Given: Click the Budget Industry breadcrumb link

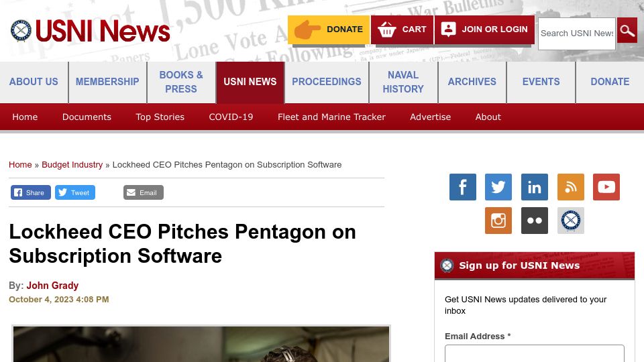Looking at the screenshot, I should coord(72,165).
